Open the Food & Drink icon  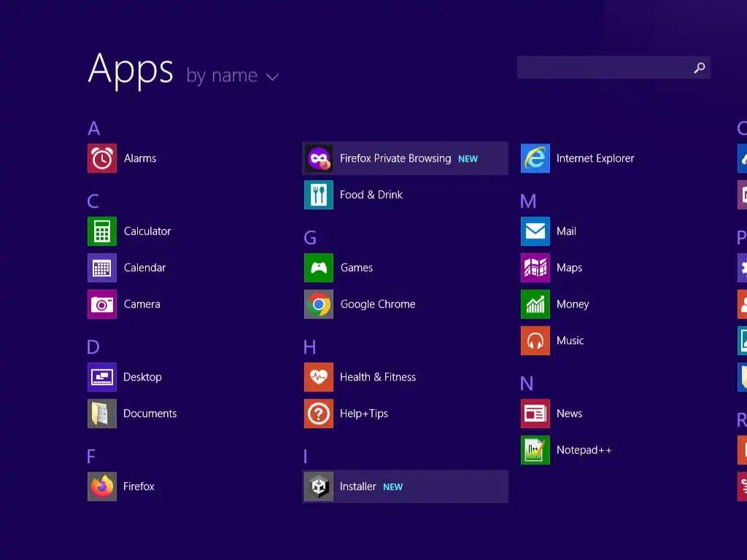click(x=319, y=195)
